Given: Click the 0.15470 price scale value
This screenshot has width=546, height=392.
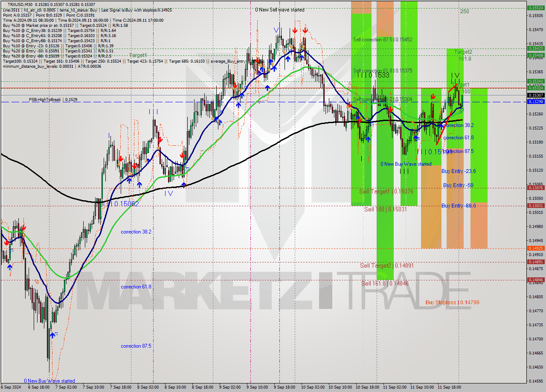Looking at the screenshot, I should pyautogui.click(x=536, y=30).
